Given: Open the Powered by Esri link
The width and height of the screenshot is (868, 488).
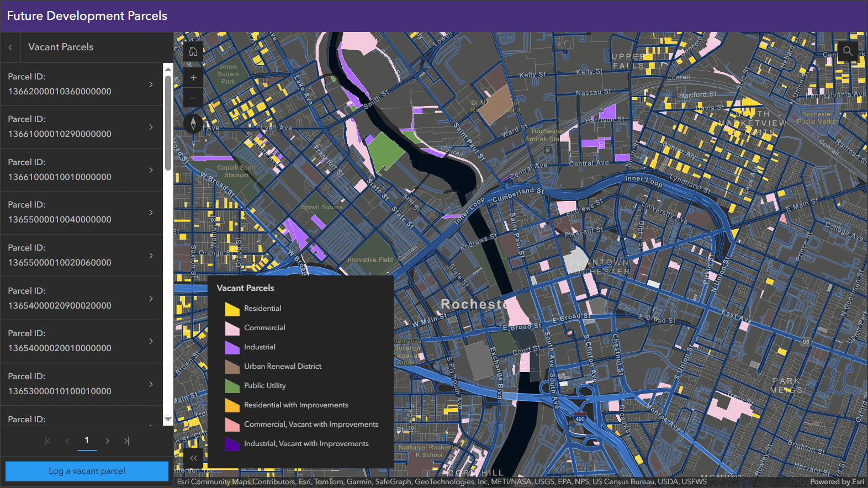Looking at the screenshot, I should (837, 482).
